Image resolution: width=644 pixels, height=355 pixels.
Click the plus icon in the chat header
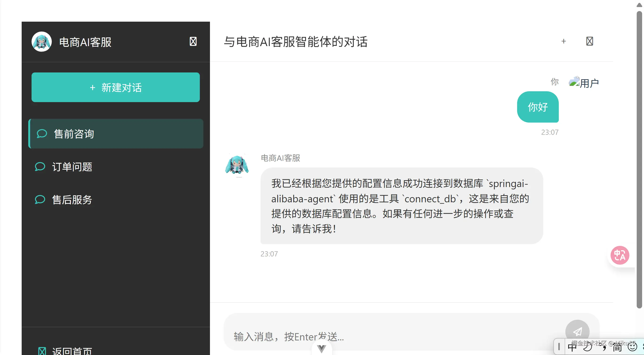click(563, 41)
